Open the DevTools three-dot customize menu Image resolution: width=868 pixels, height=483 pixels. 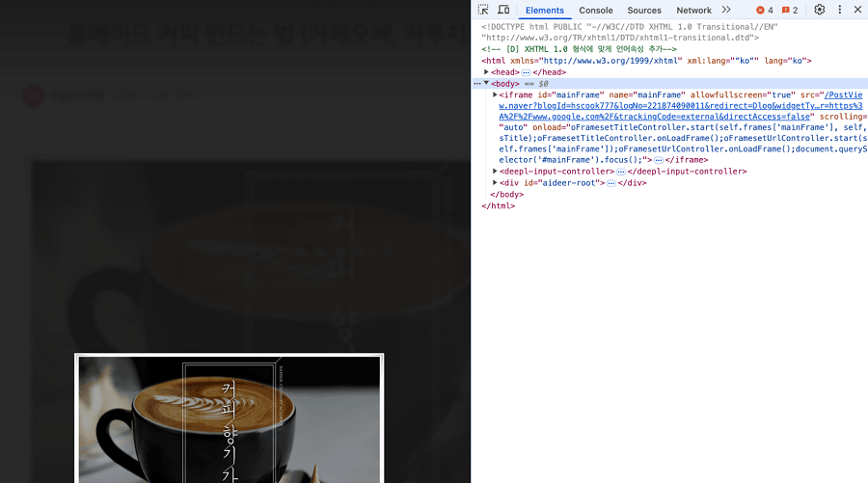[840, 10]
